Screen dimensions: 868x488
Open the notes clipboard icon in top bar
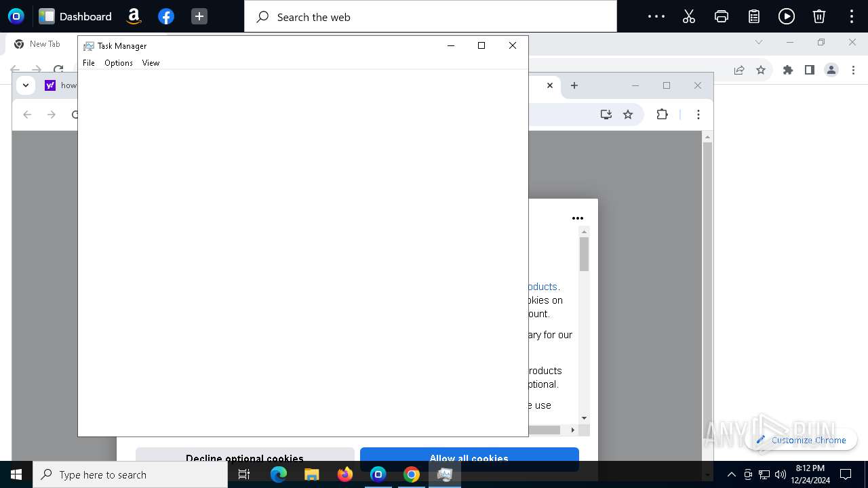[x=754, y=16]
